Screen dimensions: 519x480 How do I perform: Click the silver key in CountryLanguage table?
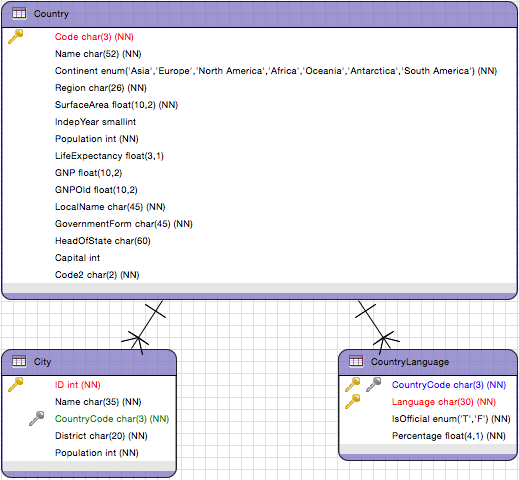[x=373, y=384]
